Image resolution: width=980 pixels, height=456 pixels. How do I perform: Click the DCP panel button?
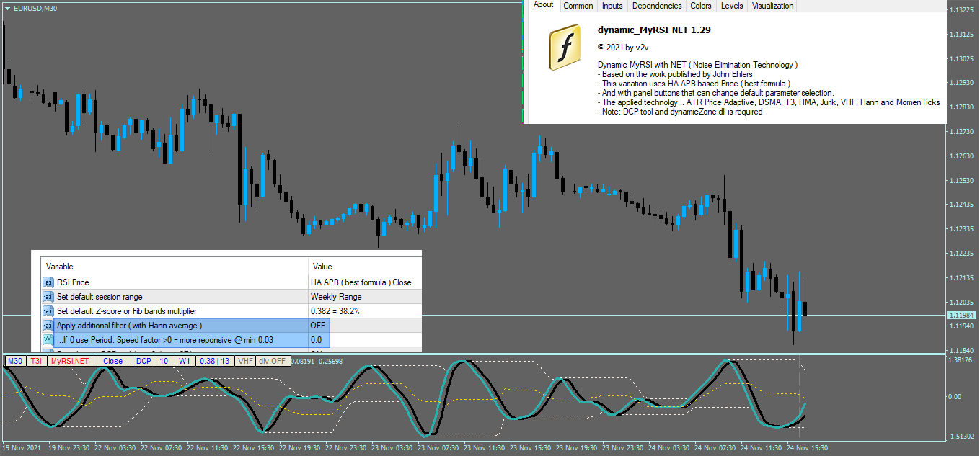[x=144, y=361]
